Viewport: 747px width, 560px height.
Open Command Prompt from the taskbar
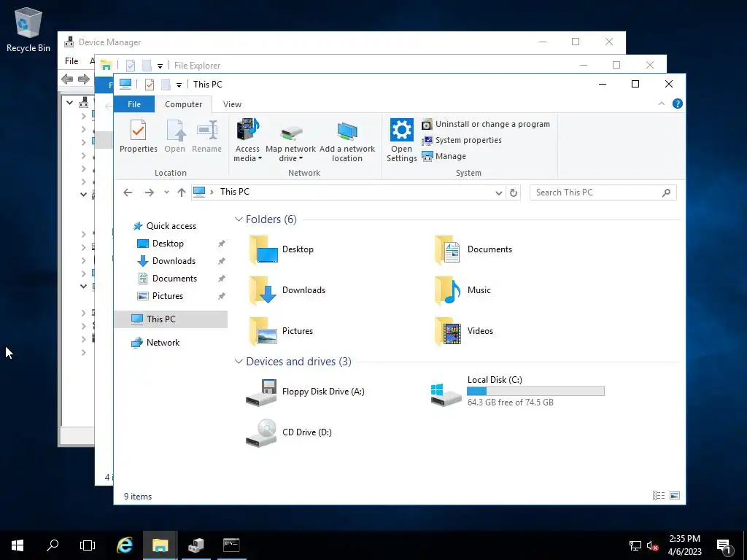(231, 545)
